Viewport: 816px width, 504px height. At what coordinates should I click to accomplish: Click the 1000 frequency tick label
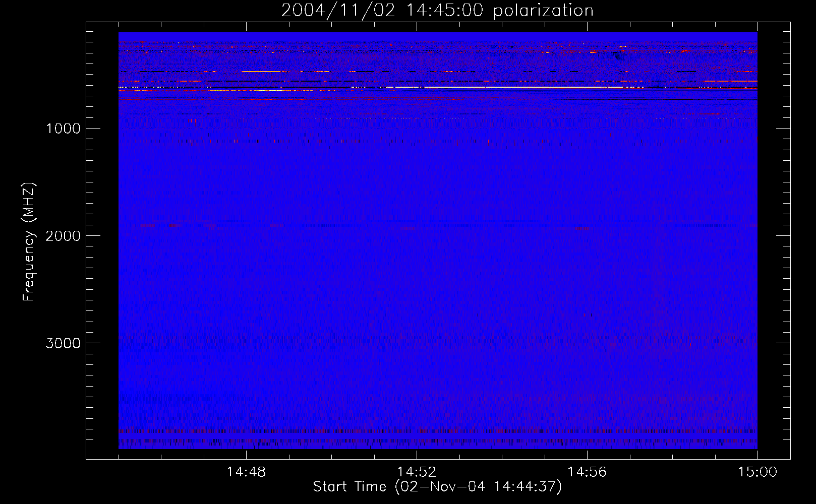[63, 129]
